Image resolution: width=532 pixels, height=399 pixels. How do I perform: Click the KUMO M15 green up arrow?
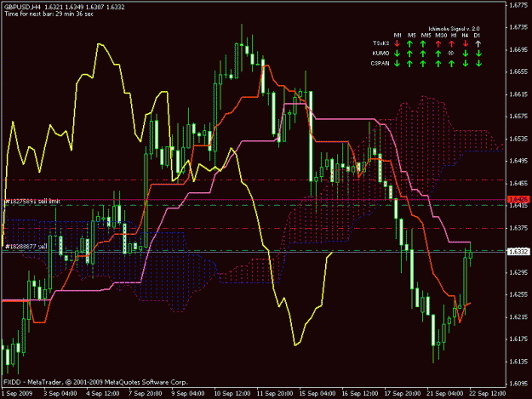[423, 54]
